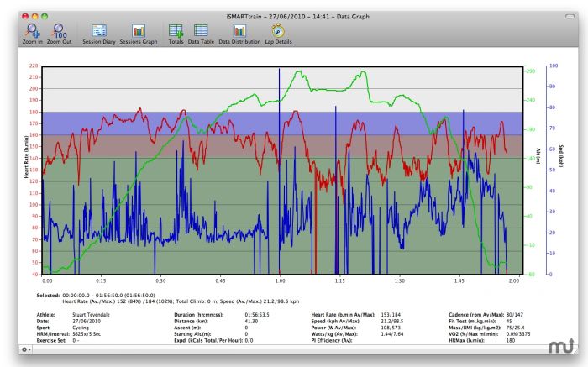Click the Mass/BMI value 75/25.4

click(515, 328)
